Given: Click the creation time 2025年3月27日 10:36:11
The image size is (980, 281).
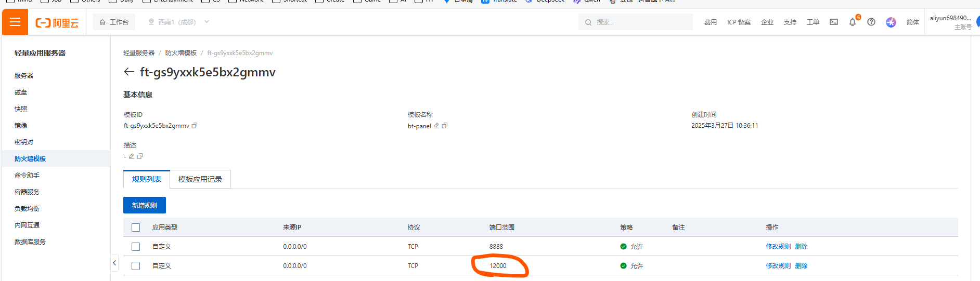Looking at the screenshot, I should 725,126.
